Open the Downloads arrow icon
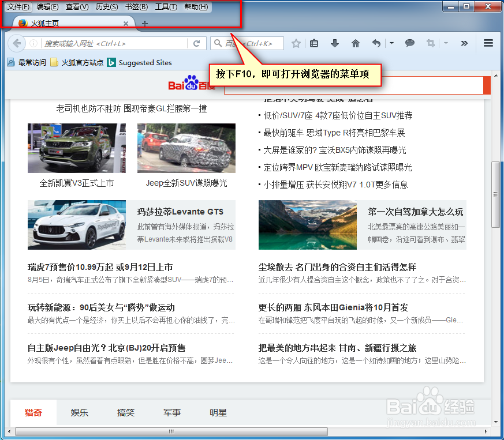Image resolution: width=504 pixels, height=440 pixels. [x=335, y=43]
